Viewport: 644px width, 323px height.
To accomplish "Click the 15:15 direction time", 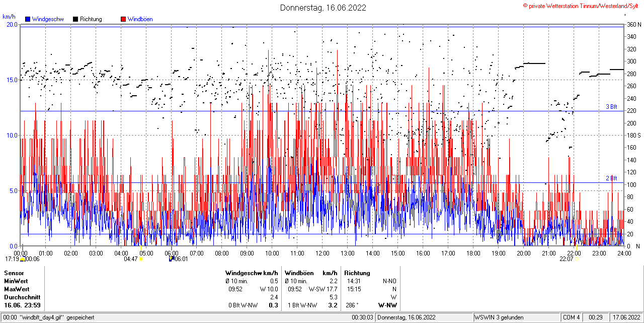I will coord(354,289).
